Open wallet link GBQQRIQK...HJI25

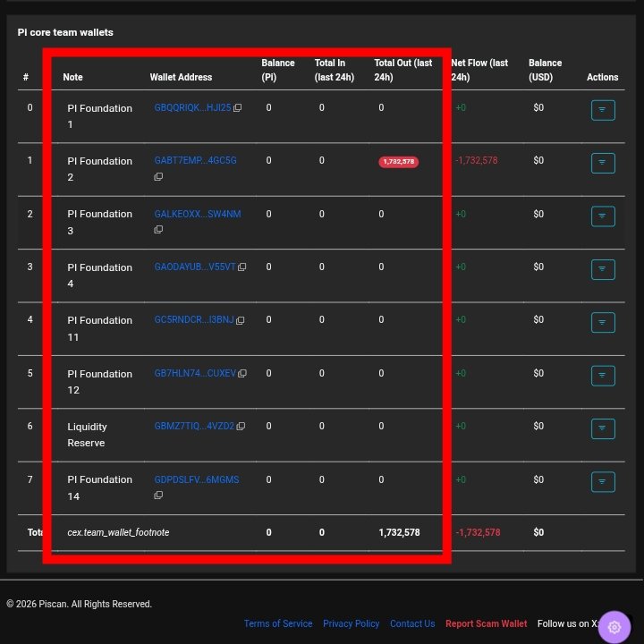[192, 107]
